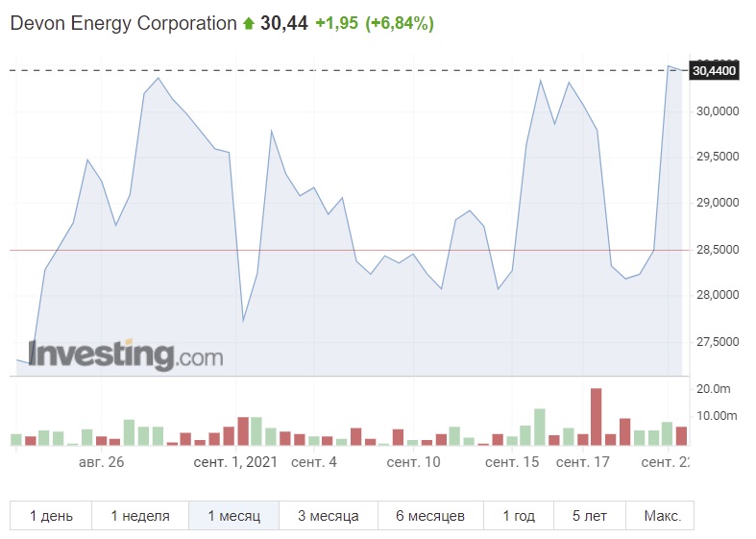Screen dimensions: 756x539
Task: Click the сент. 10 date label
Action: click(414, 462)
